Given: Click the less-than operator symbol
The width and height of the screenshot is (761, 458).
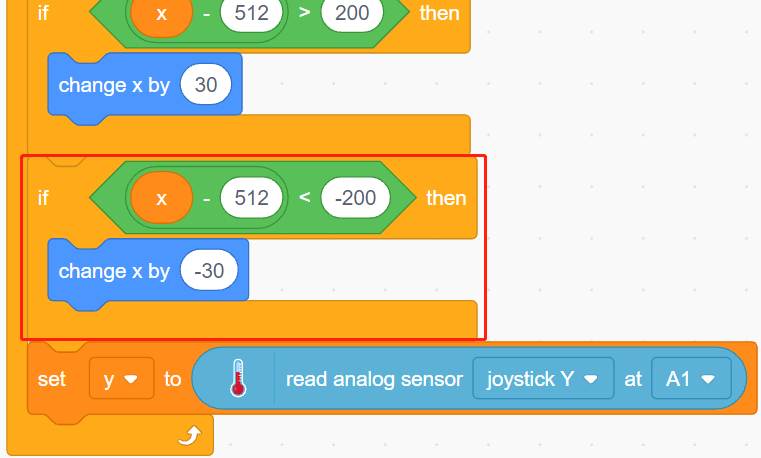Looking at the screenshot, I should coord(304,197).
